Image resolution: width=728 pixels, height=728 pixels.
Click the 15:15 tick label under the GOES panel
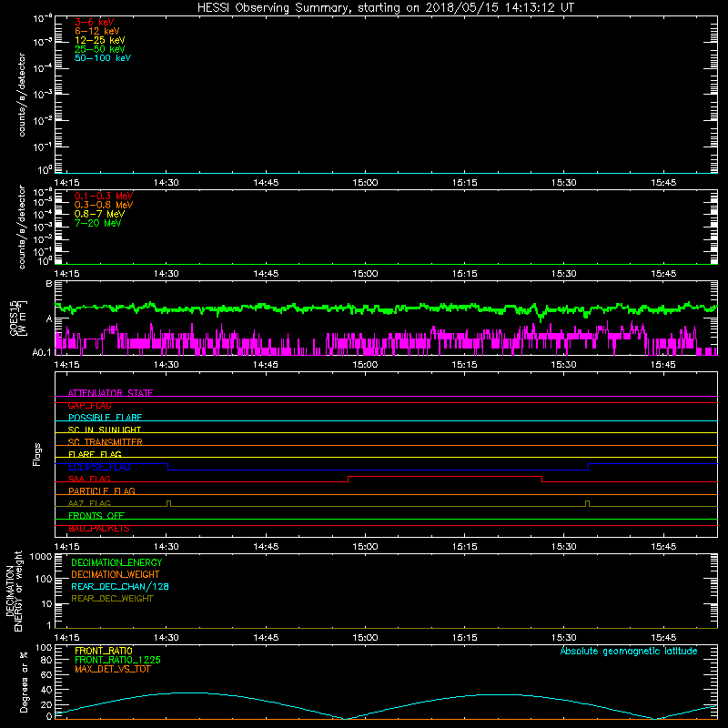click(464, 365)
